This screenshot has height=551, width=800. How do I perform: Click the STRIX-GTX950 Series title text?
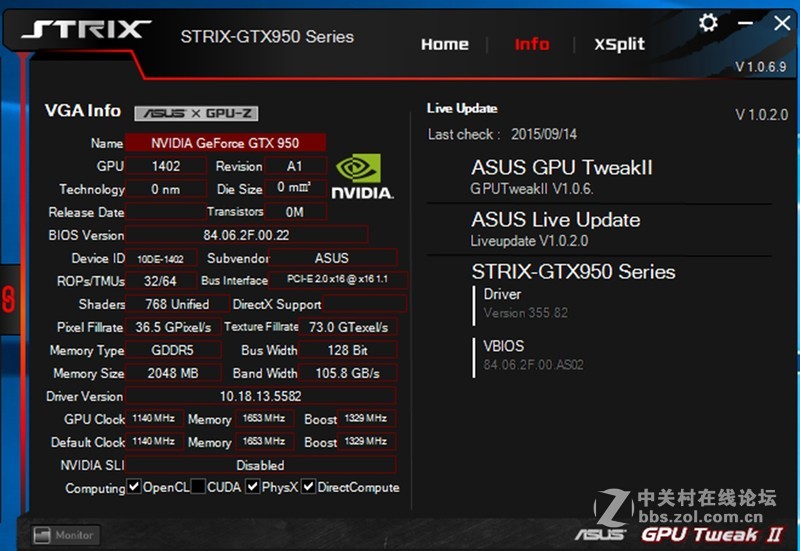(267, 37)
